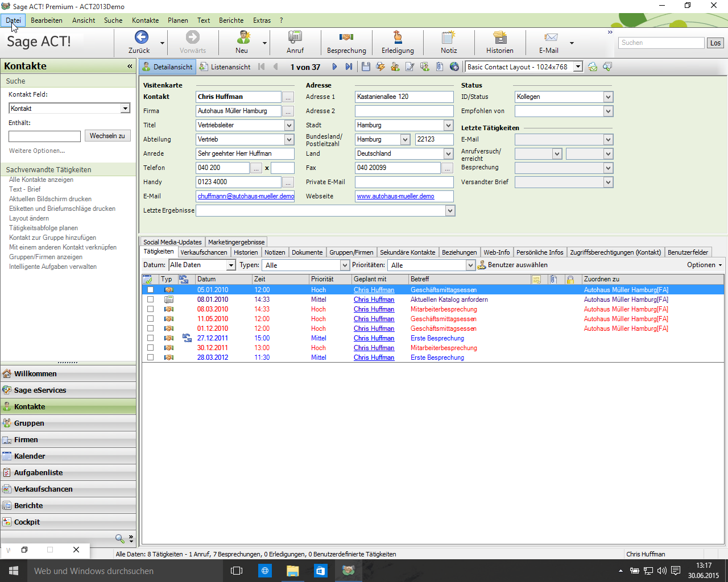Open the Berichte menu

[x=231, y=20]
